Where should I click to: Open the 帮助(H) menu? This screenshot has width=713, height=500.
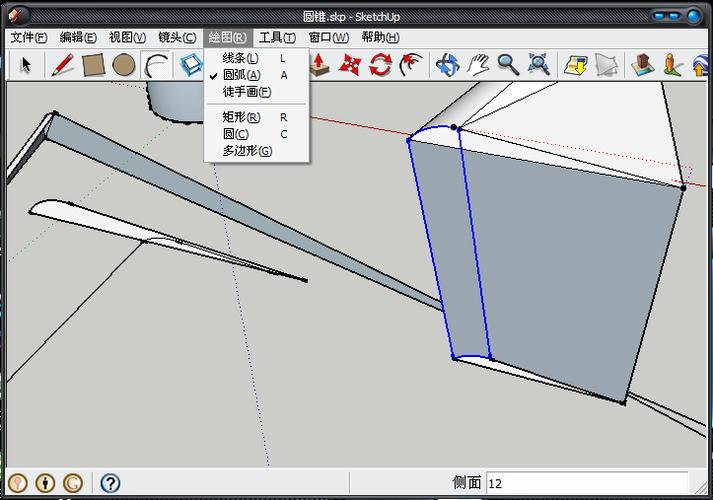pyautogui.click(x=380, y=37)
